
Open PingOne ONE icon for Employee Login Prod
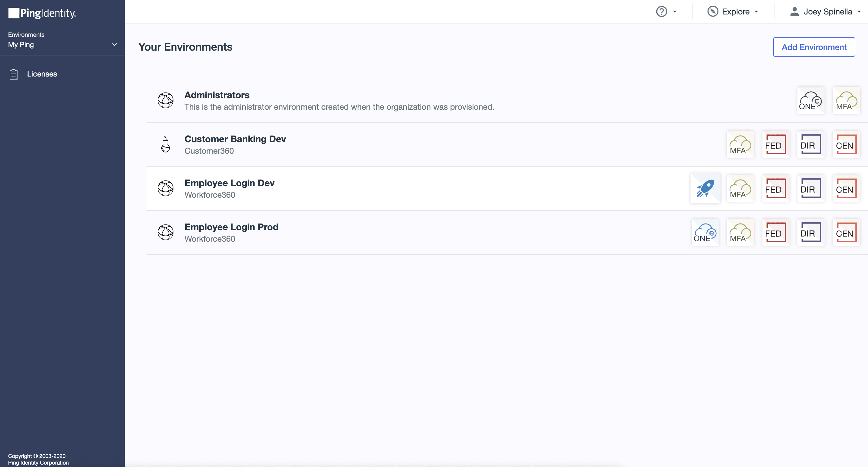pos(705,232)
